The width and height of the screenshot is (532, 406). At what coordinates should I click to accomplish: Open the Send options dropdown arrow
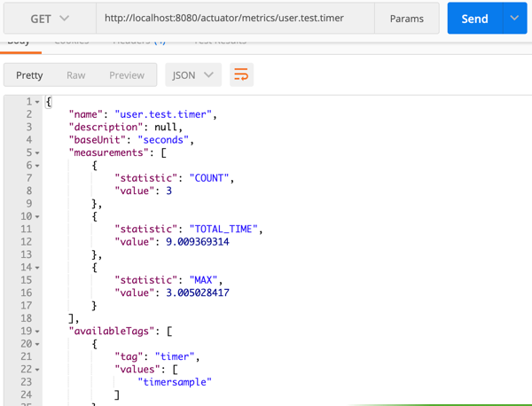[514, 19]
